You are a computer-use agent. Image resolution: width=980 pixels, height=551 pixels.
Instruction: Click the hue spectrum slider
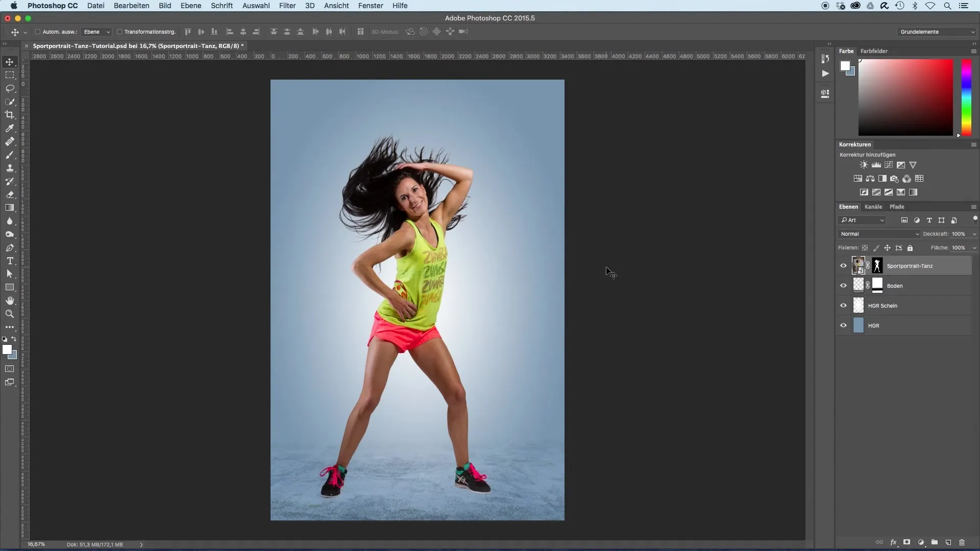[966, 97]
